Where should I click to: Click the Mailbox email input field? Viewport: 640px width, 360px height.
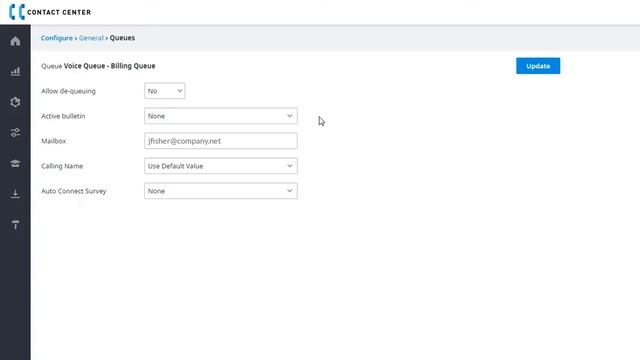click(x=220, y=141)
